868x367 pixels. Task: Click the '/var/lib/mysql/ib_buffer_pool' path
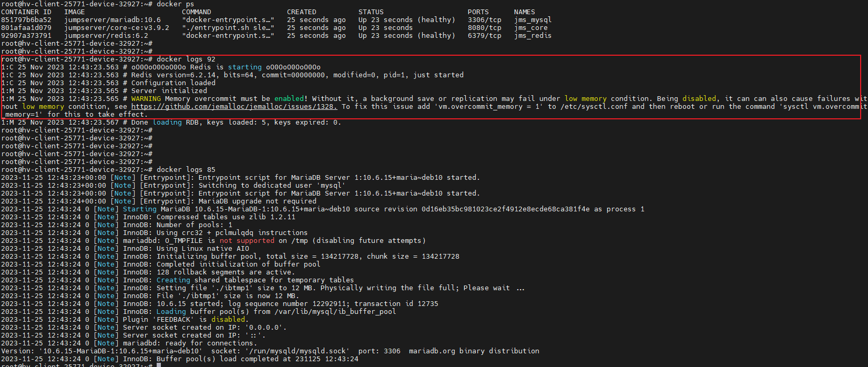(335, 312)
